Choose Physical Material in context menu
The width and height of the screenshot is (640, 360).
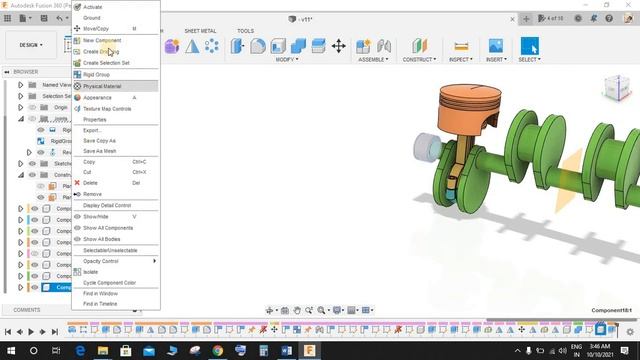click(116, 86)
